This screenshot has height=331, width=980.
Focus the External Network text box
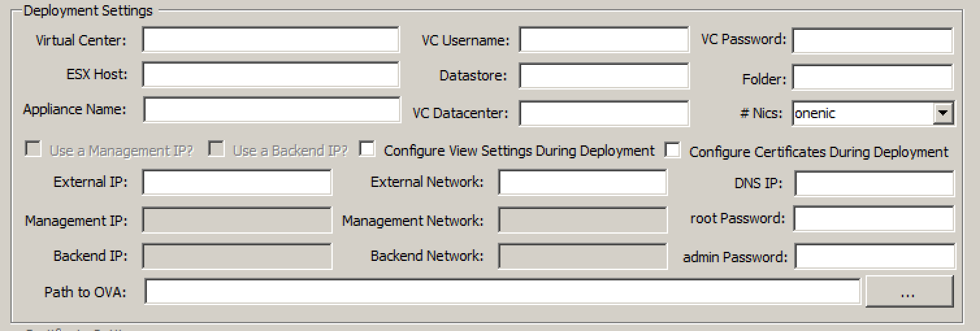[x=582, y=182]
